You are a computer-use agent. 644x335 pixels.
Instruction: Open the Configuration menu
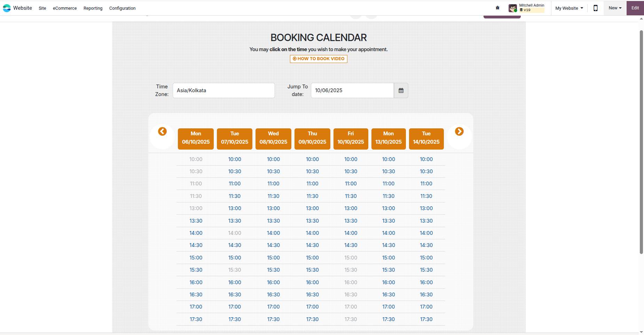click(x=123, y=8)
